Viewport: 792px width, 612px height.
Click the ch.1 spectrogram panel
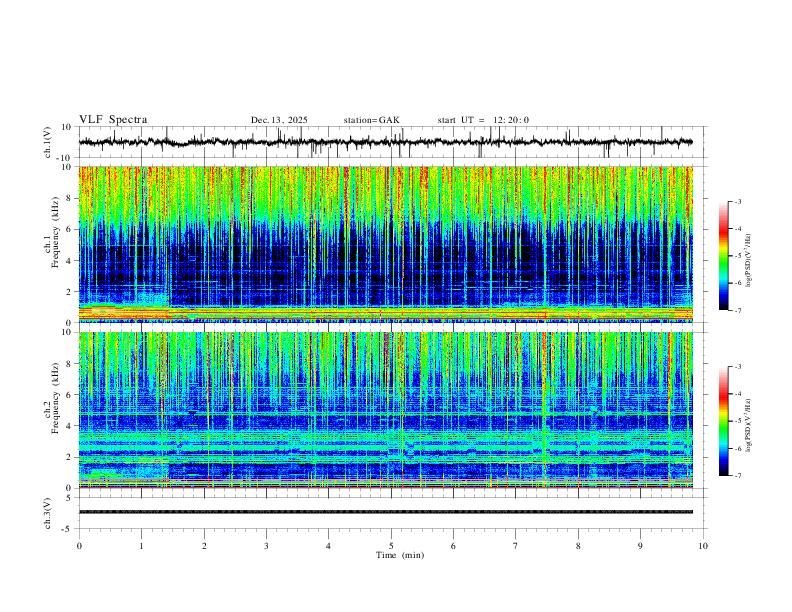point(386,244)
